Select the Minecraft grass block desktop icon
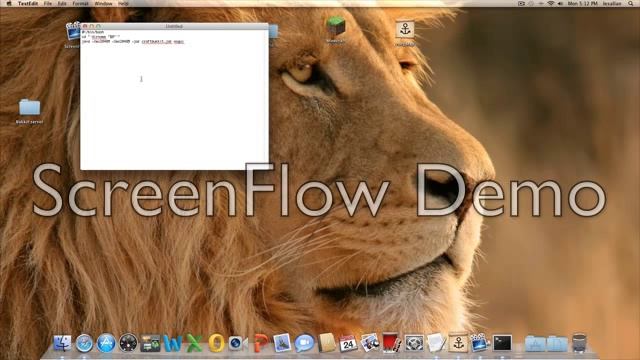Image resolution: width=640 pixels, height=360 pixels. [x=336, y=27]
